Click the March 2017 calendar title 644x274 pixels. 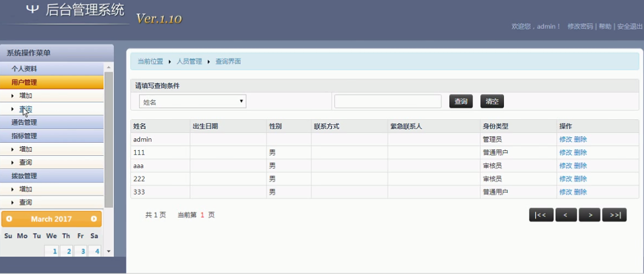point(51,219)
